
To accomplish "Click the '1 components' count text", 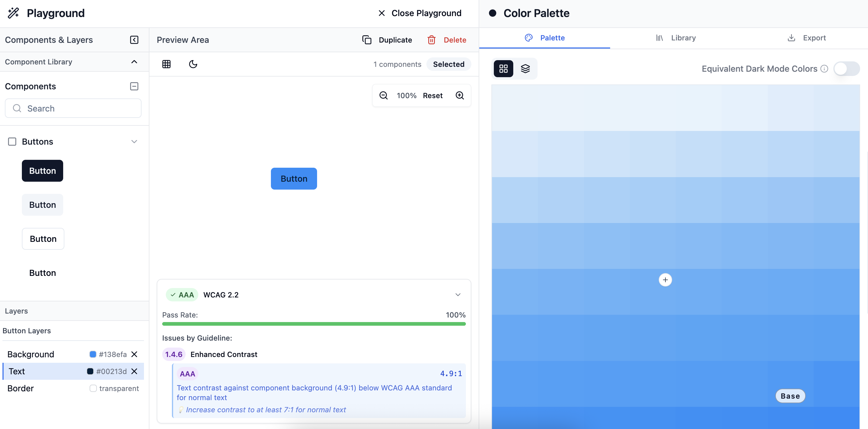I will 397,64.
